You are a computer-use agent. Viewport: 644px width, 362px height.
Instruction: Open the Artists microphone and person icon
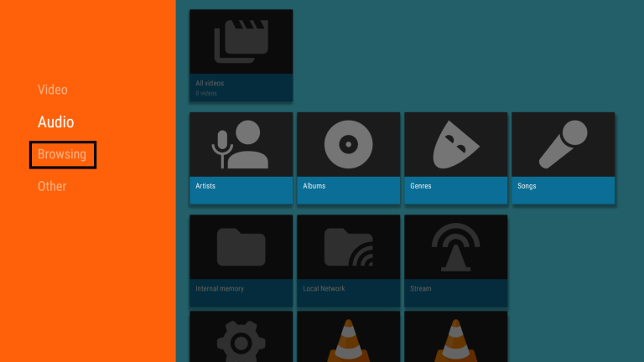click(241, 145)
